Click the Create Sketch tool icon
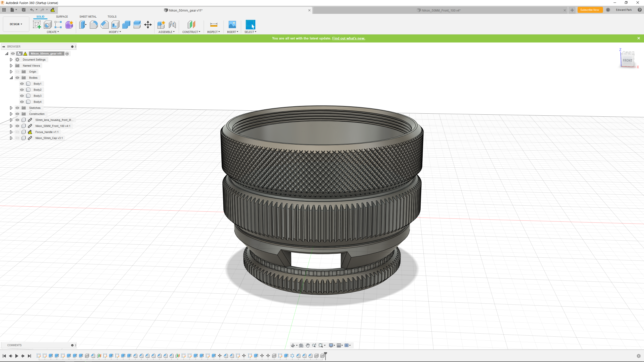 tap(37, 25)
